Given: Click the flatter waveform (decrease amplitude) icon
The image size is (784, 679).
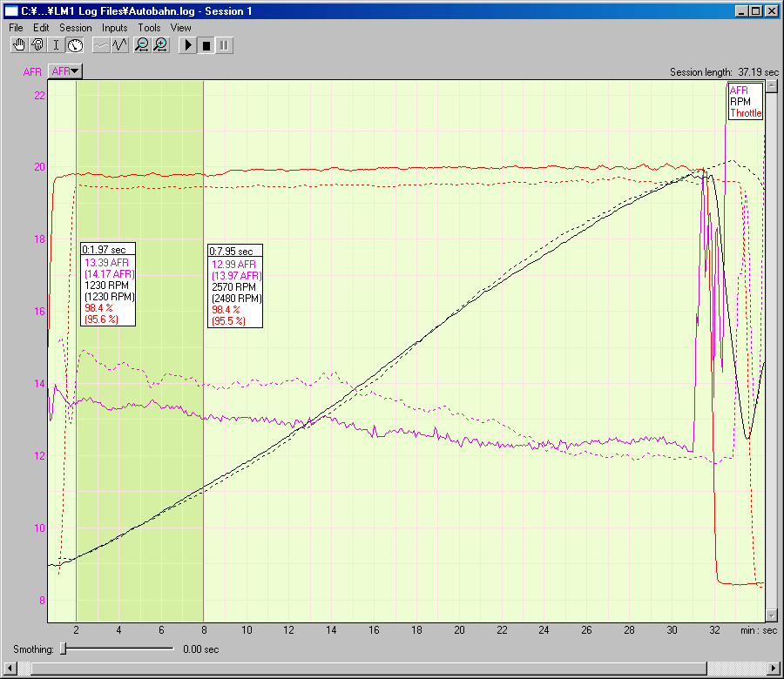Looking at the screenshot, I should coord(102,45).
